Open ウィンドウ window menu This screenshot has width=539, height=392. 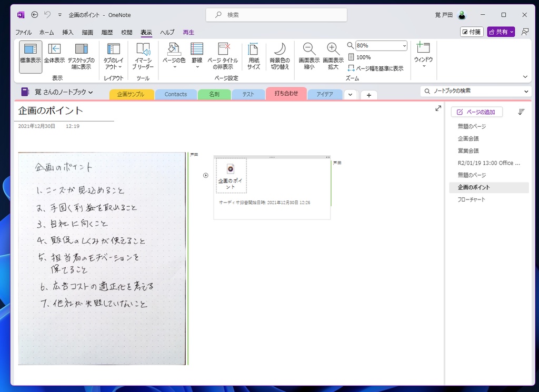click(423, 55)
